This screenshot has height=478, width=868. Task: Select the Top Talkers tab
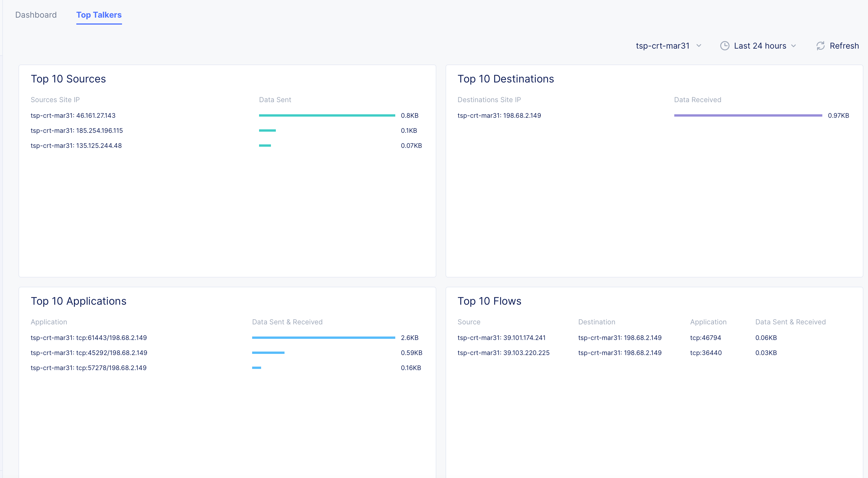(99, 15)
